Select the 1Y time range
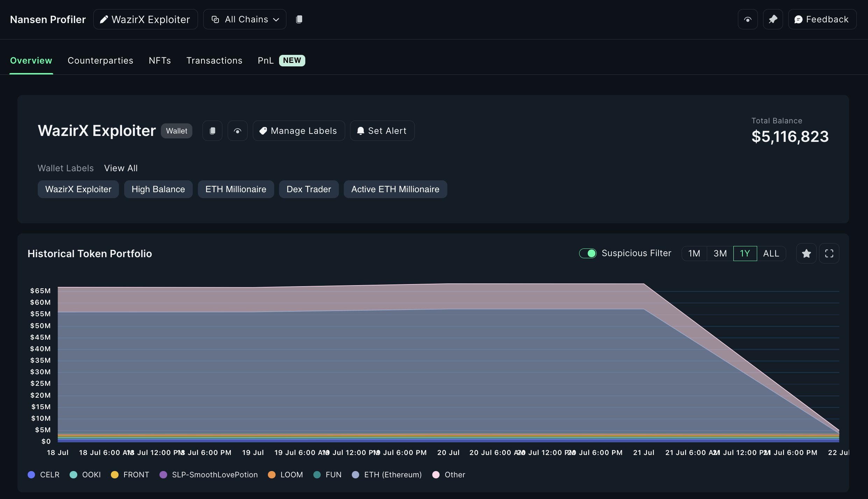868x499 pixels. [x=745, y=253]
